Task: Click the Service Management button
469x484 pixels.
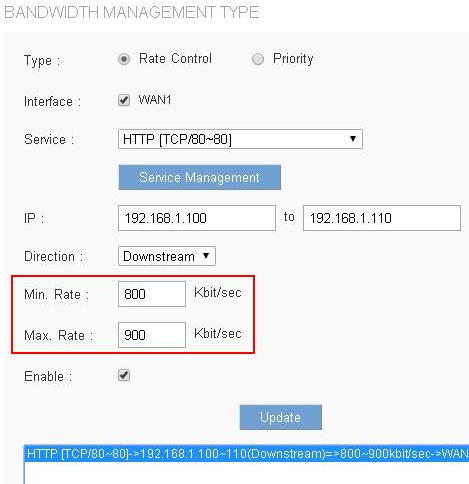Action: (199, 177)
